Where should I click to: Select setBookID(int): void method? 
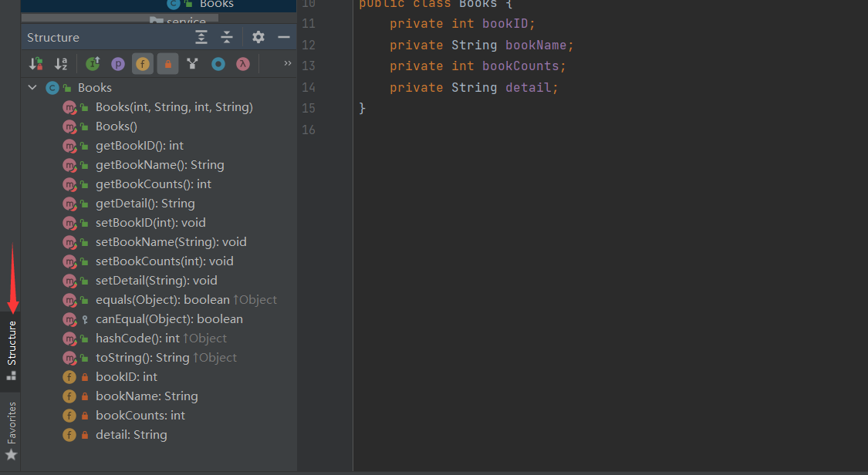150,223
